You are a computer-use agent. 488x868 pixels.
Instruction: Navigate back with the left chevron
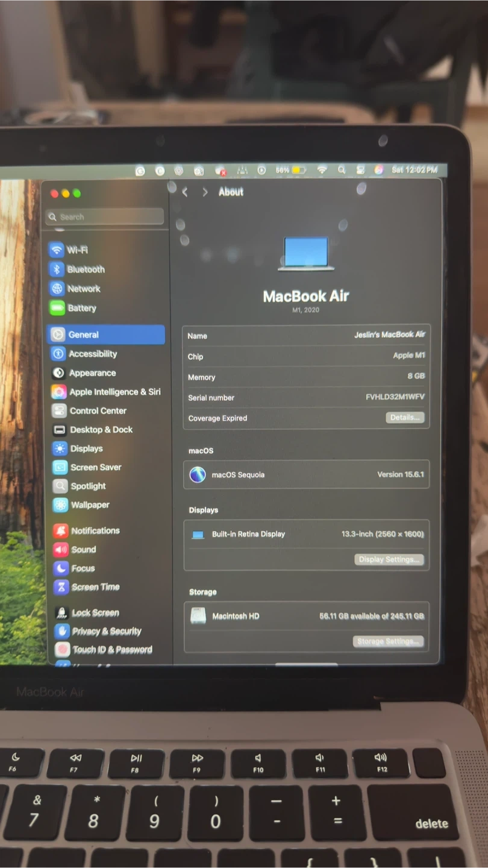pos(185,192)
